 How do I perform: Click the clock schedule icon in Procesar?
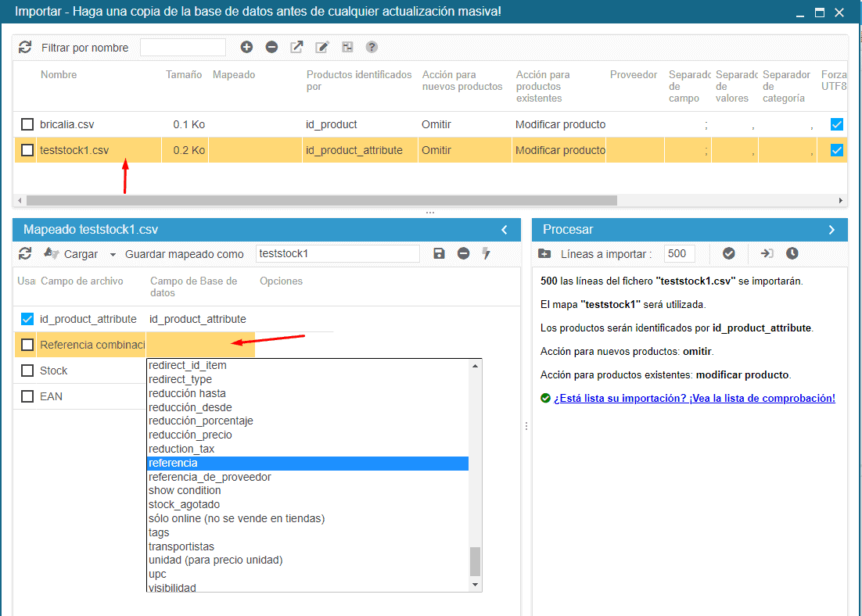(x=792, y=254)
